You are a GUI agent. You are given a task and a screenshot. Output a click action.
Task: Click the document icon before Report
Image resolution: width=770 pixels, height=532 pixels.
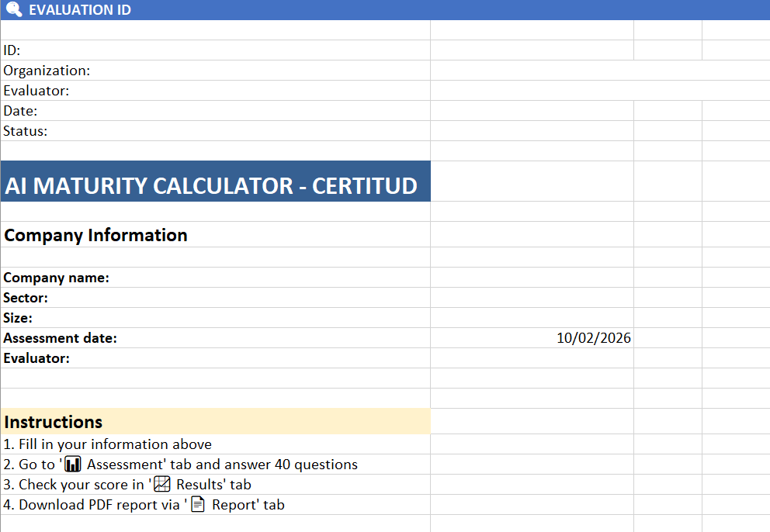tap(198, 505)
